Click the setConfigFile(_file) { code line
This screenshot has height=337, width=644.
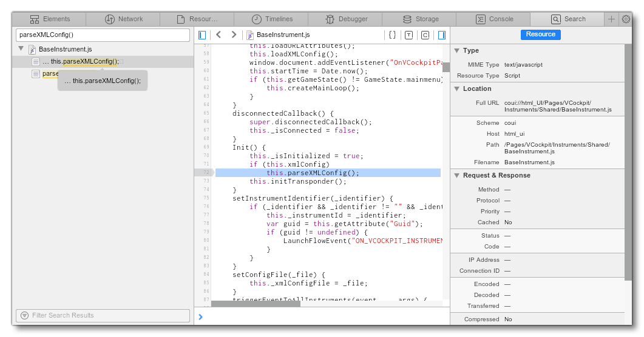(x=279, y=275)
